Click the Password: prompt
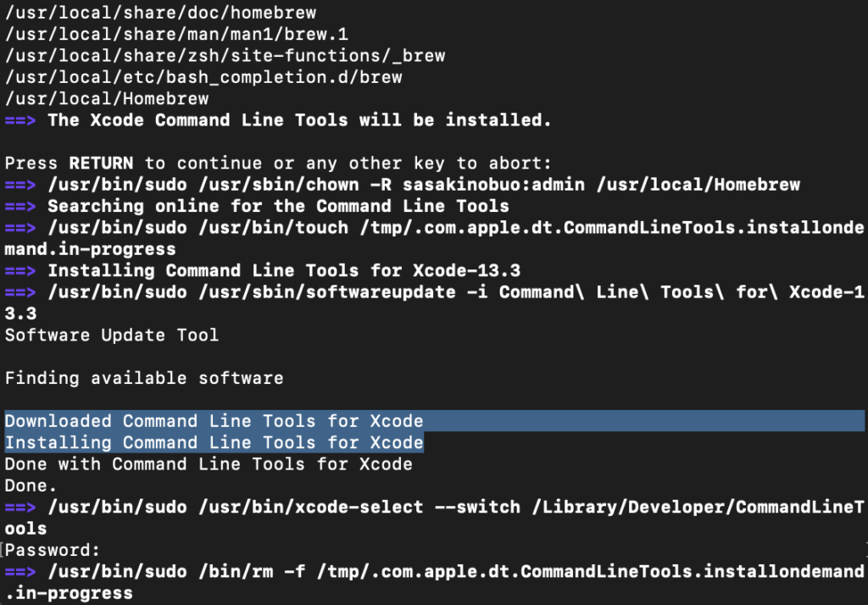This screenshot has width=868, height=605. [53, 550]
